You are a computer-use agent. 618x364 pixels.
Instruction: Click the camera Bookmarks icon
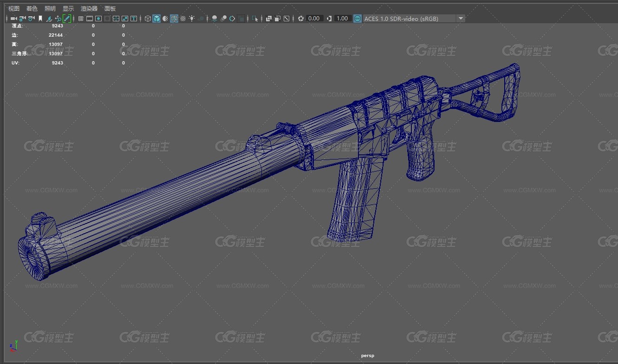(40, 19)
